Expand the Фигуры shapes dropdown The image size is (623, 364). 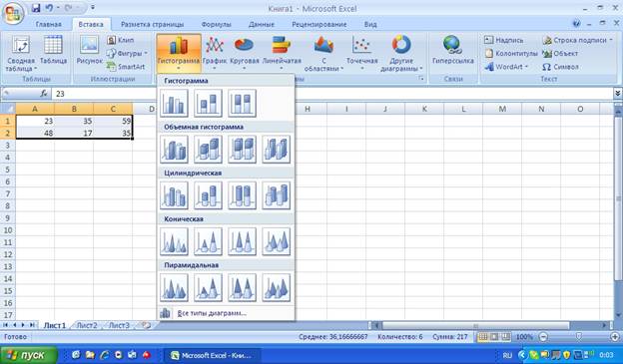pos(127,53)
